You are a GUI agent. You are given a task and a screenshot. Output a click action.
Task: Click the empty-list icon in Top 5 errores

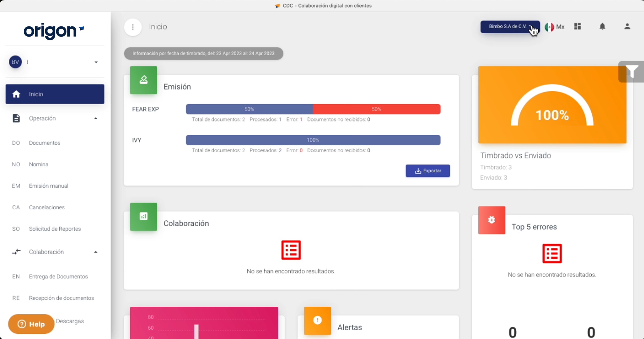coord(552,253)
